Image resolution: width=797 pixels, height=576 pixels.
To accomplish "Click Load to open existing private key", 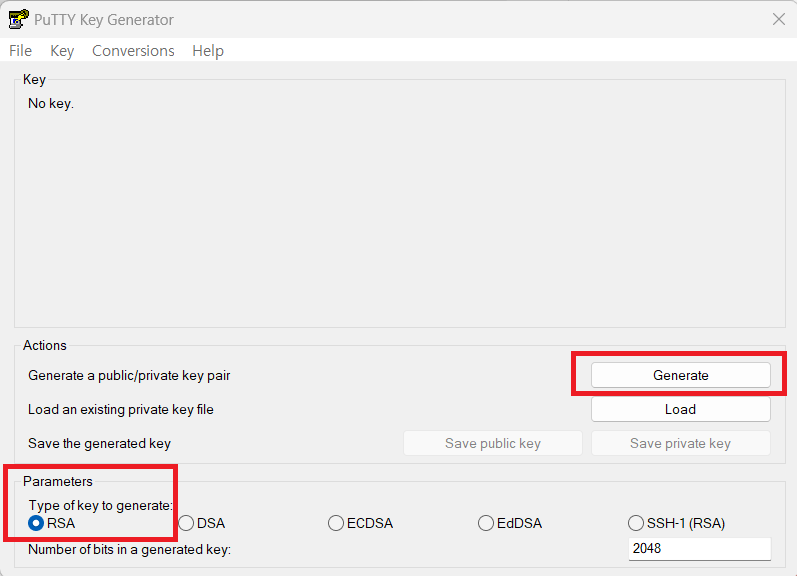I will 681,409.
